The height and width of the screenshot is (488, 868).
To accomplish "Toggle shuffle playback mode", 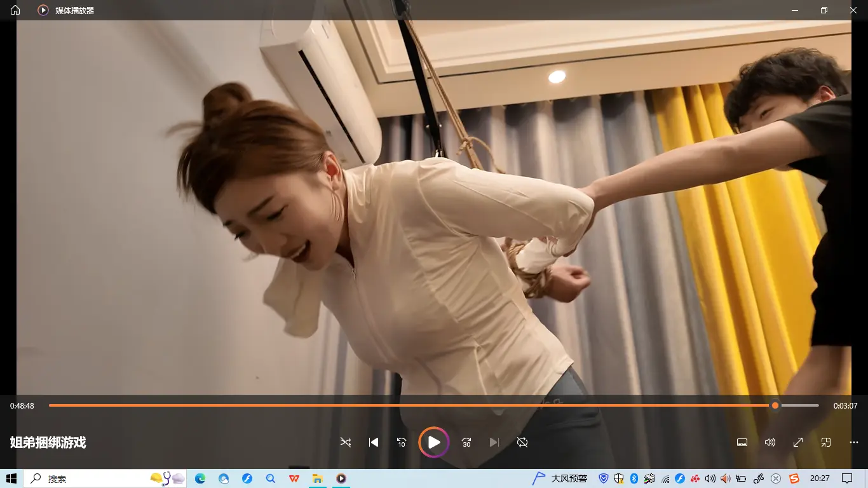I will (x=346, y=442).
